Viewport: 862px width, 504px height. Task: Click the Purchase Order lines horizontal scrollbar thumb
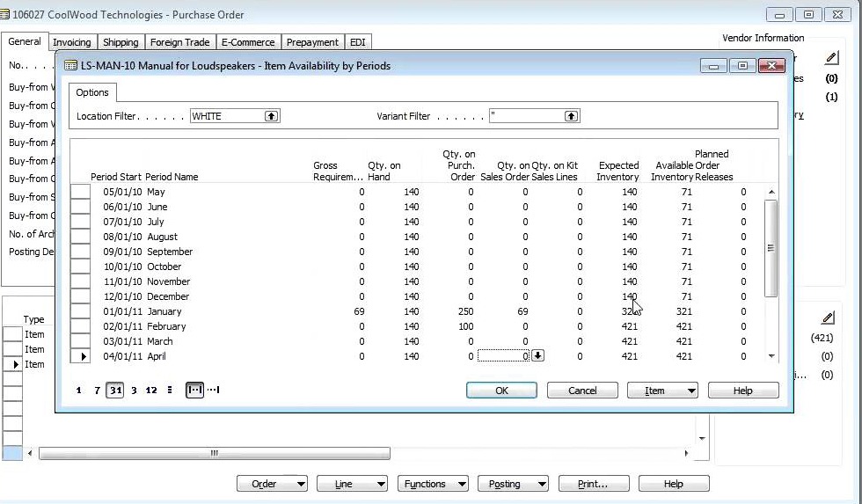(x=215, y=454)
